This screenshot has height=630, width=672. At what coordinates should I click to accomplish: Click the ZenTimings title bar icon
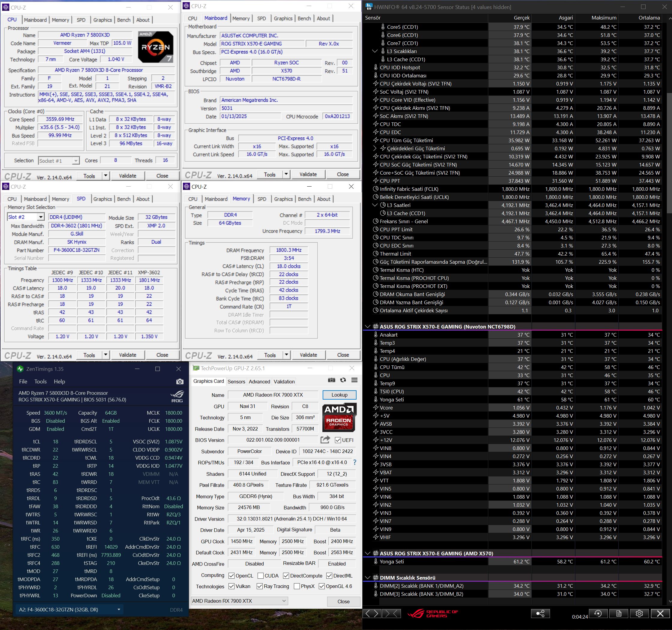[20, 369]
